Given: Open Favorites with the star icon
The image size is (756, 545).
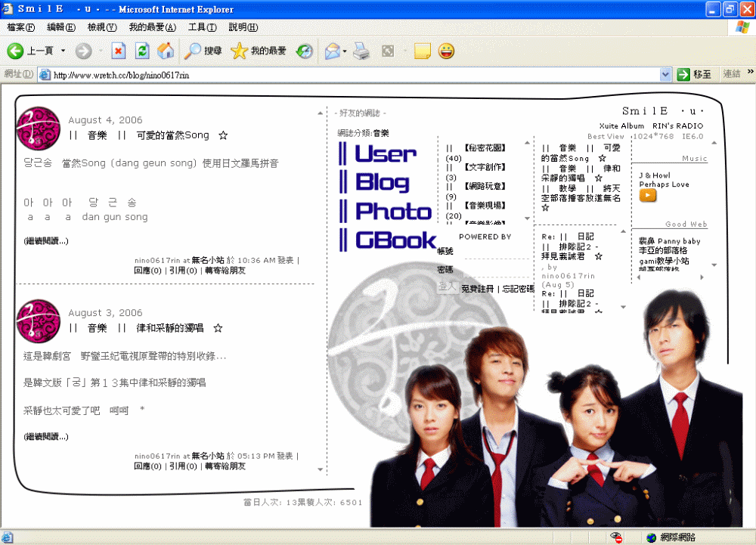Looking at the screenshot, I should [259, 51].
